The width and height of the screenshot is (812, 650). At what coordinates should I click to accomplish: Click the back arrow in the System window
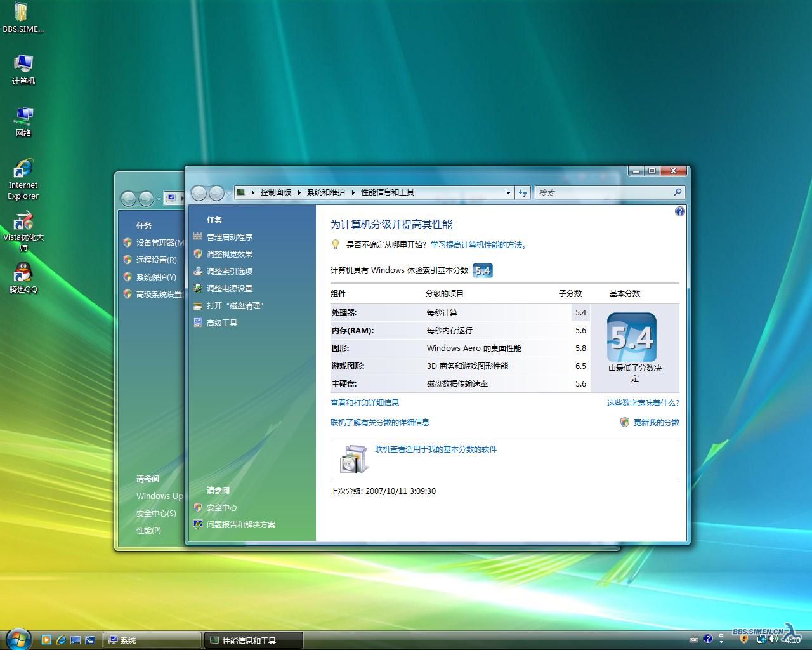[x=129, y=199]
